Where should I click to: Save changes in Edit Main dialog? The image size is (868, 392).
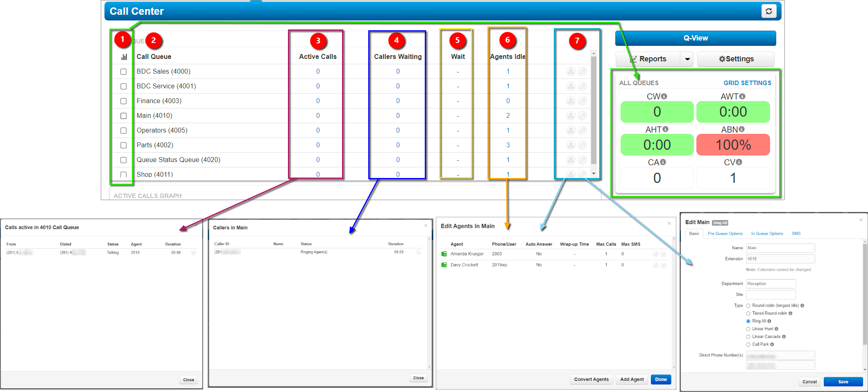[x=843, y=382]
